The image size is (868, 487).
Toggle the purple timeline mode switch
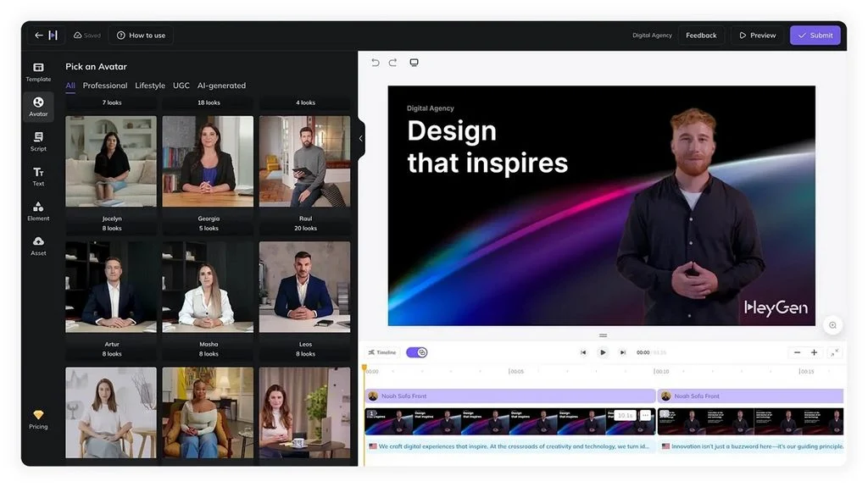[x=416, y=352]
